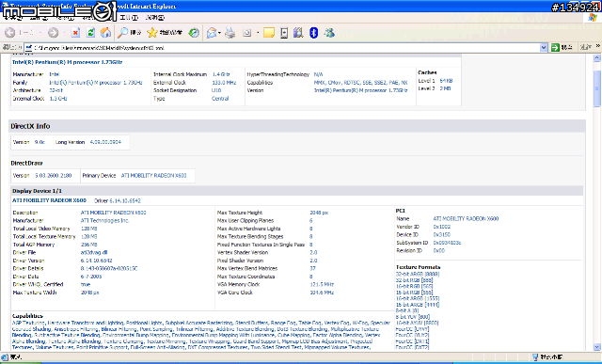Click the Research books icon
Viewport: 602px width, 364px height.
(298, 33)
